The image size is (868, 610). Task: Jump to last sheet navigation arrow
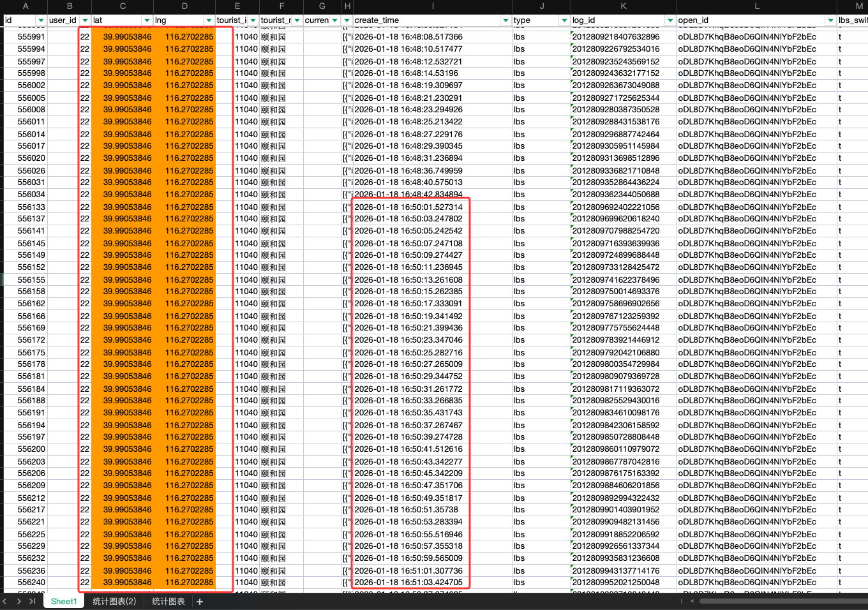point(32,601)
